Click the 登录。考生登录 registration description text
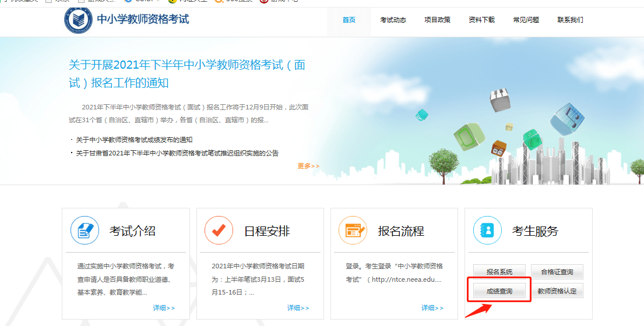This screenshot has height=326, width=644. click(x=393, y=272)
